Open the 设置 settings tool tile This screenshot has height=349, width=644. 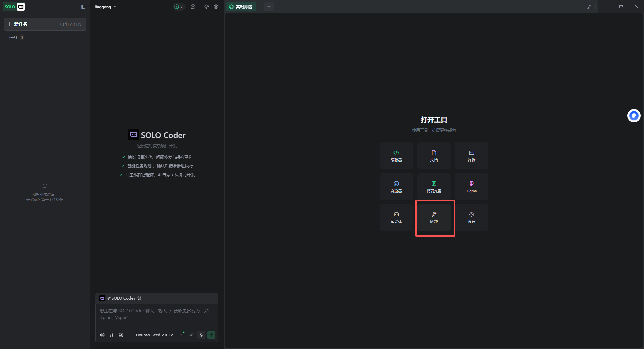(472, 217)
